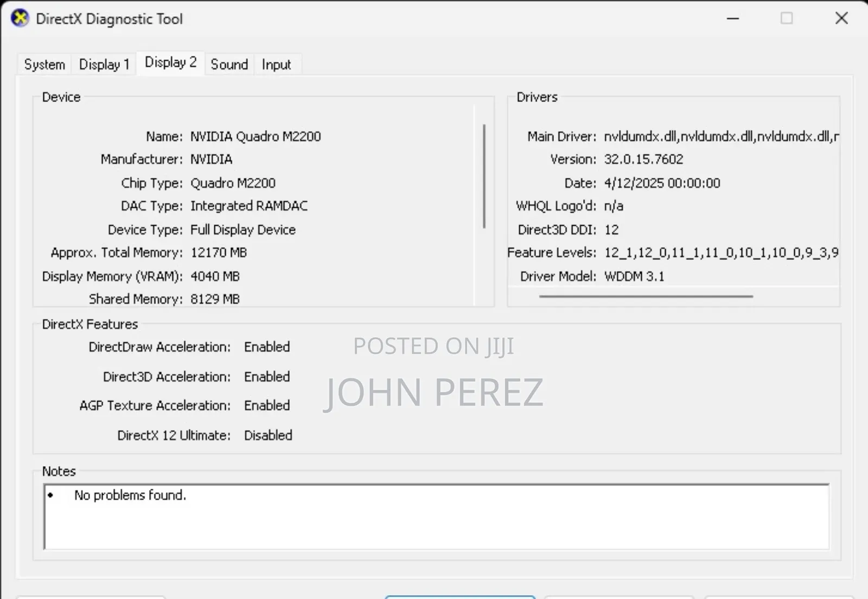Click the AGP Texture Acceleration label
Screen dimensions: 868x599
click(x=155, y=406)
